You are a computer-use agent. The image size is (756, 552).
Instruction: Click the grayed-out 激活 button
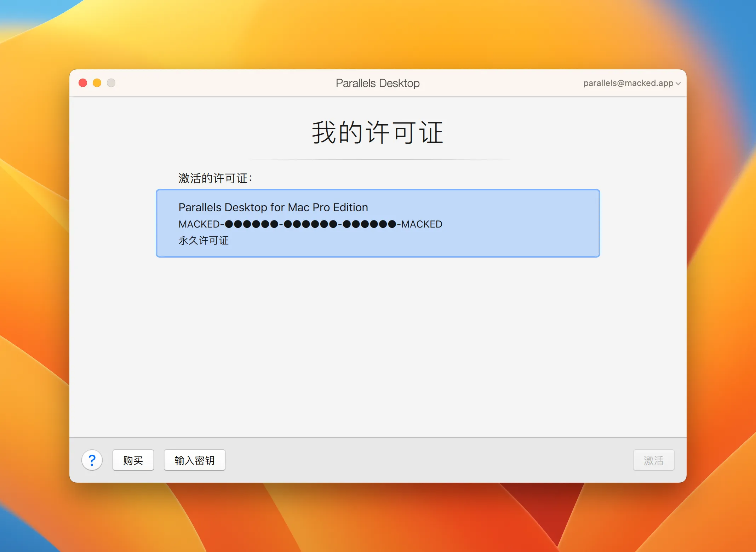pos(653,460)
